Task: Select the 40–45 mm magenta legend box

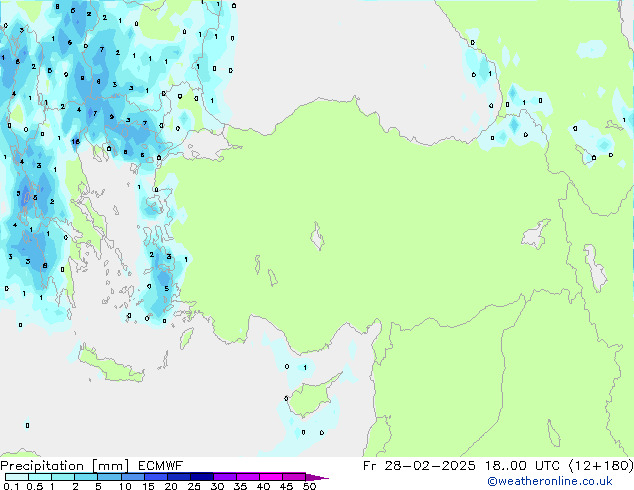Action: (x=271, y=477)
